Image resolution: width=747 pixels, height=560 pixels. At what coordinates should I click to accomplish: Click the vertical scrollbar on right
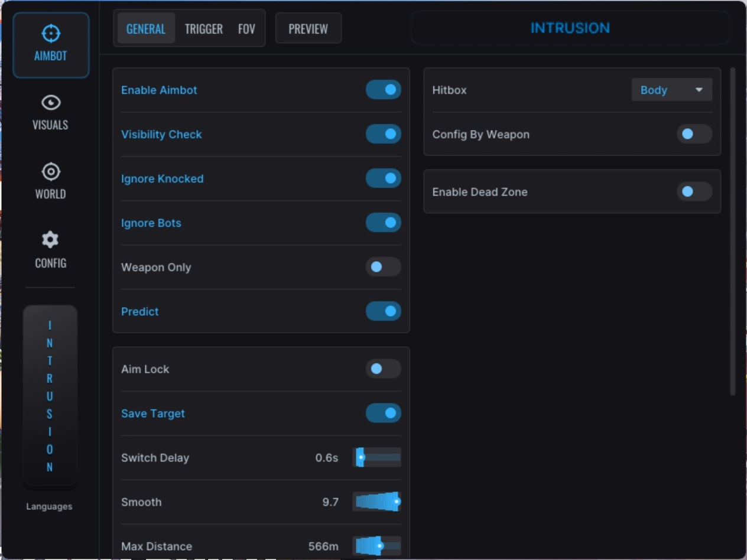[x=733, y=230]
